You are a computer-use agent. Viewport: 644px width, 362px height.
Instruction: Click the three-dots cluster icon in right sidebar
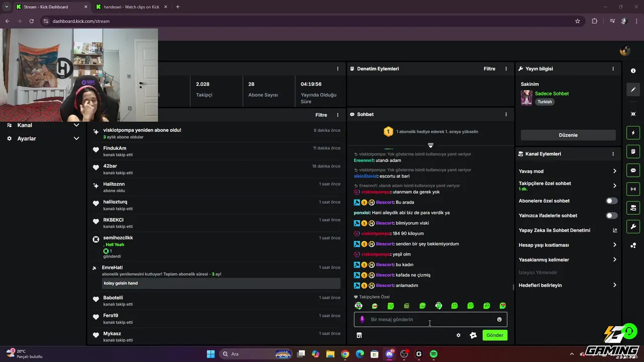pos(633,245)
